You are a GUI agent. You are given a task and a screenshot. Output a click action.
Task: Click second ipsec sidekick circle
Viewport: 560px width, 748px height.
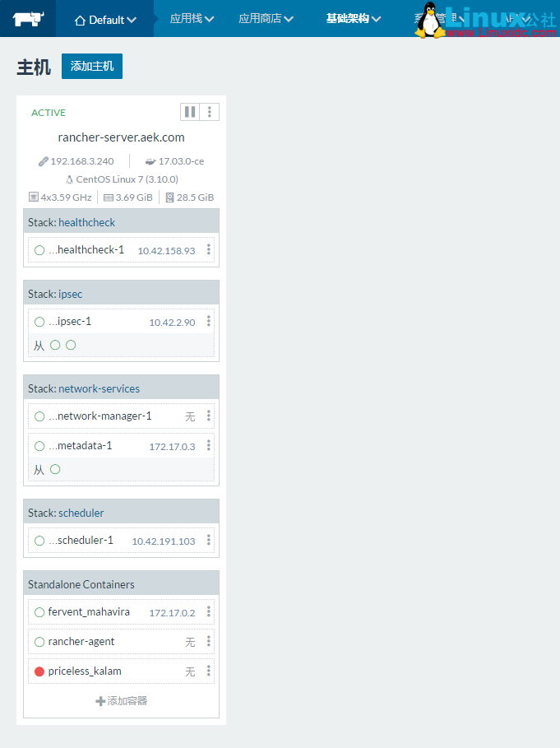71,345
